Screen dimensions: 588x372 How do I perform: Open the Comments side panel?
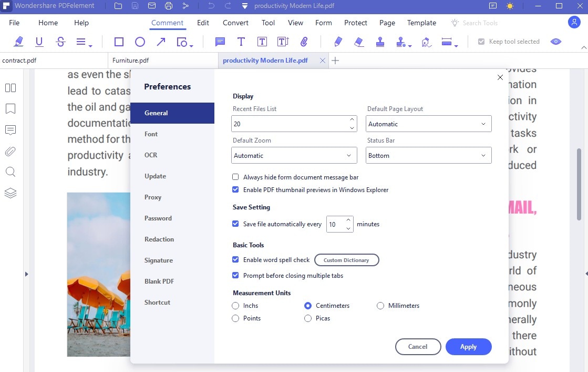coord(11,130)
